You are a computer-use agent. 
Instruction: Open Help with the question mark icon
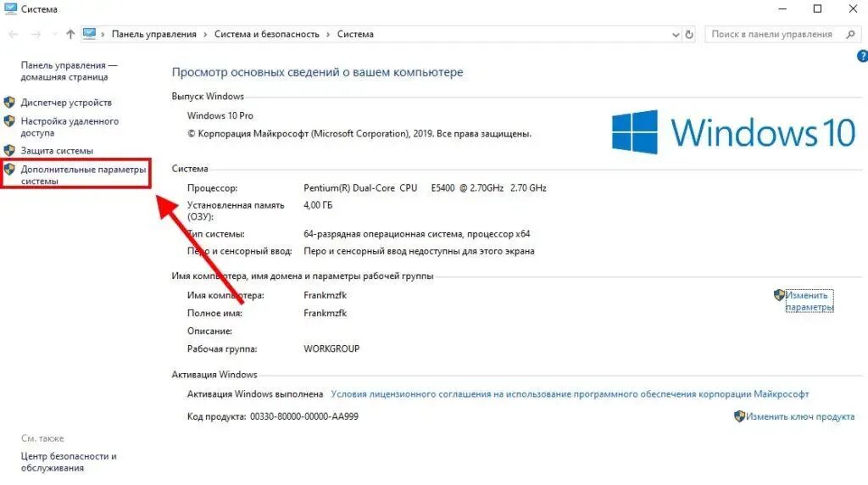pyautogui.click(x=862, y=56)
